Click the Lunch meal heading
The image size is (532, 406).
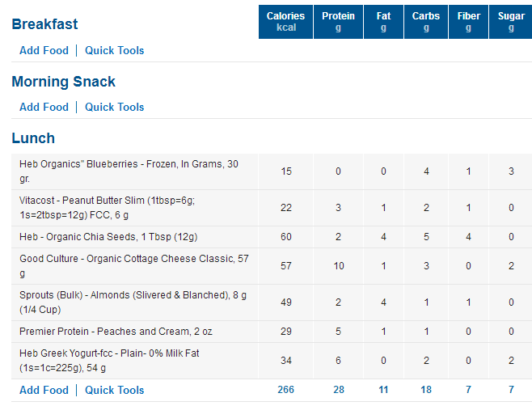tap(33, 138)
